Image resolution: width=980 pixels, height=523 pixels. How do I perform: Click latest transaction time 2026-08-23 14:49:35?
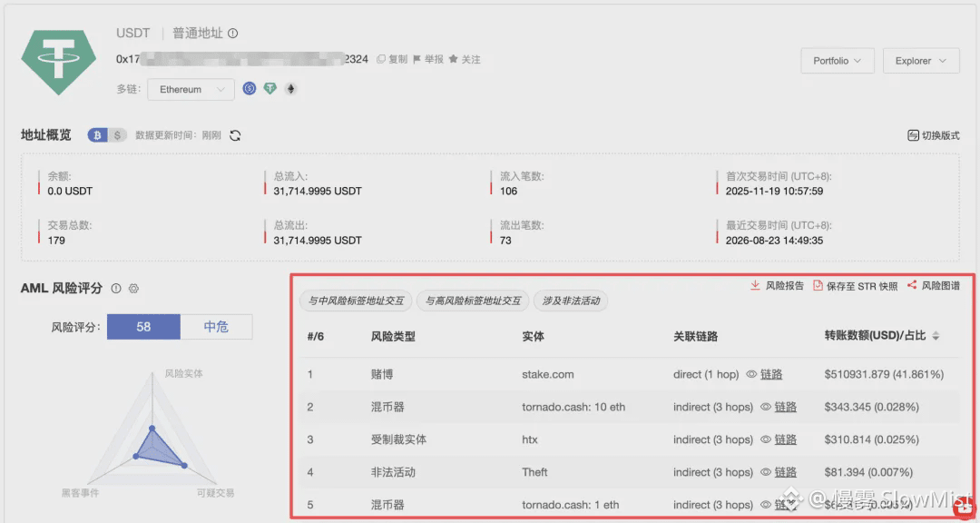coord(774,240)
